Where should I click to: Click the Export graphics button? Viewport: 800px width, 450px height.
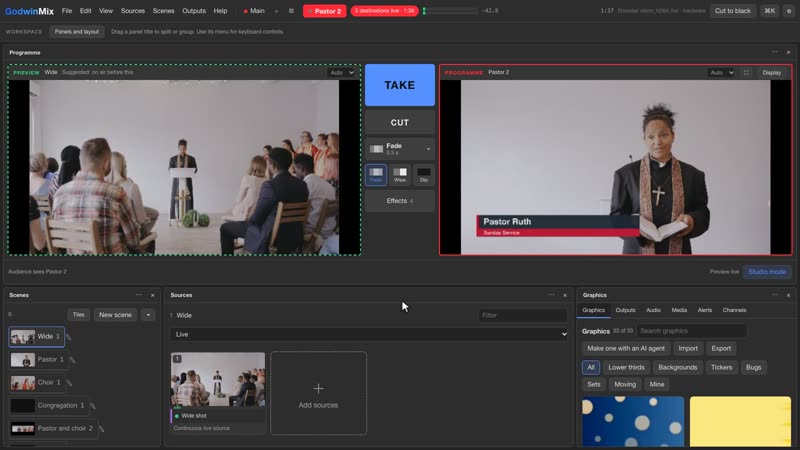point(721,348)
